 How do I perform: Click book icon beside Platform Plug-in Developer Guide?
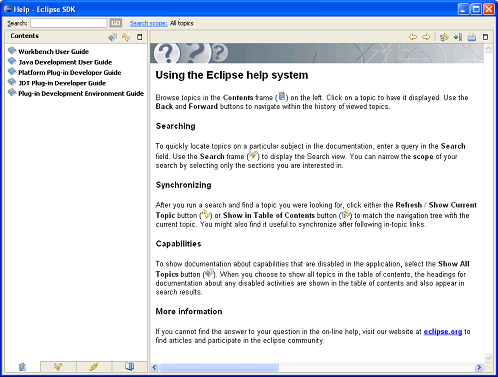click(12, 71)
